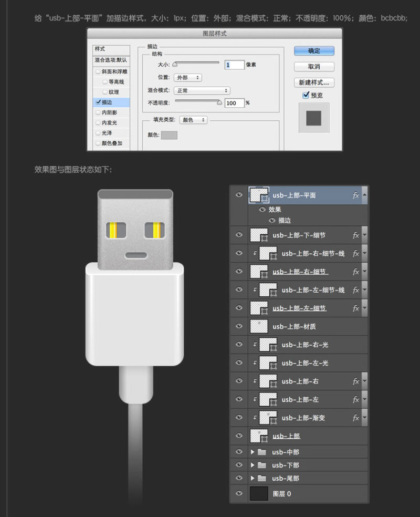Screen dimensions: 420x517
Task: Click the stroke preview square in the dialog
Action: 313,118
